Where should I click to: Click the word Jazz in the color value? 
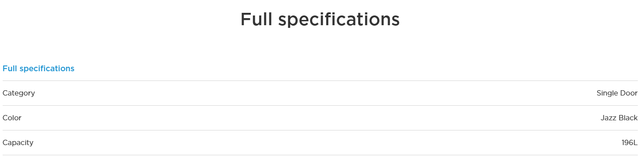coord(608,118)
